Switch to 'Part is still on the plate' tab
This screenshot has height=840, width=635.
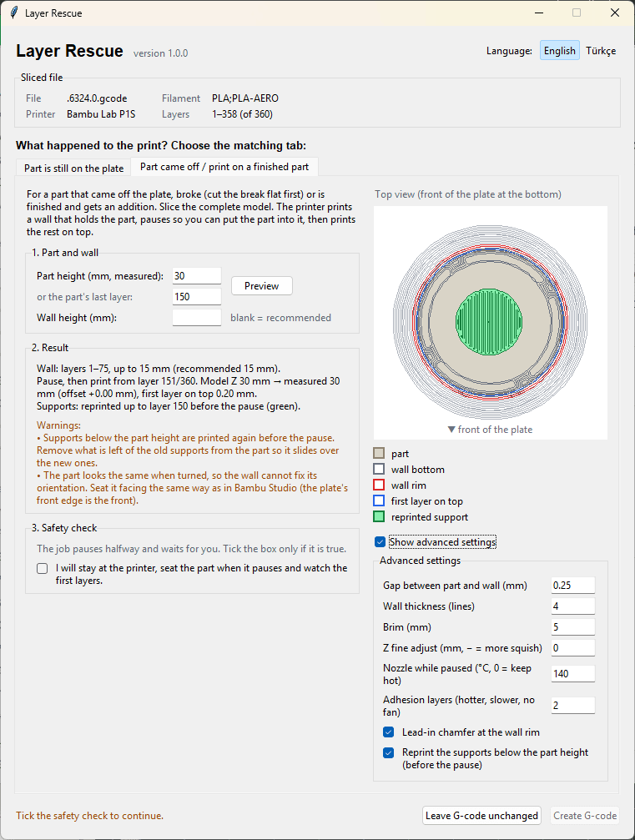point(74,168)
